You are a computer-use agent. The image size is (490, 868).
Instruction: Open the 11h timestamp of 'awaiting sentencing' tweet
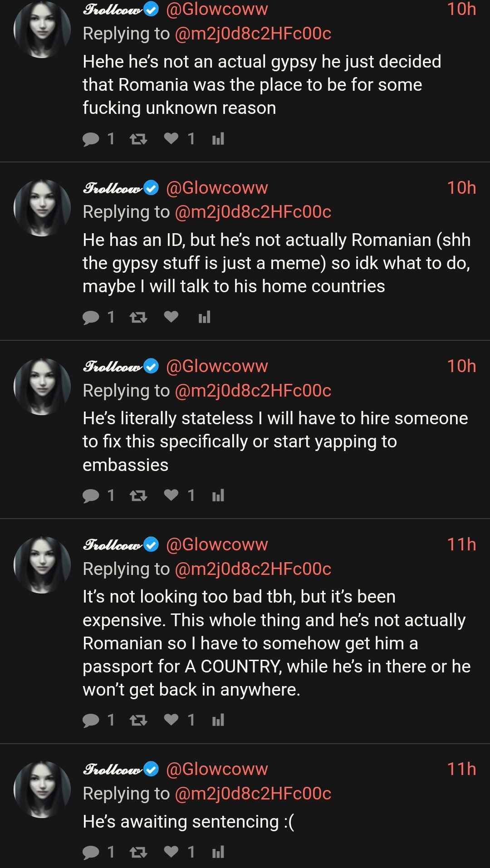461,769
